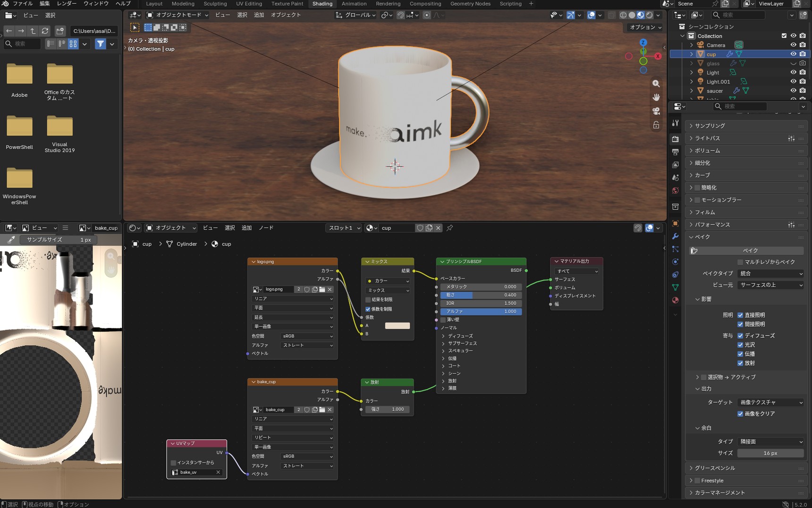Open オブジェクトモード dropdown in 3D viewport
This screenshot has width=812, height=508.
[x=177, y=15]
